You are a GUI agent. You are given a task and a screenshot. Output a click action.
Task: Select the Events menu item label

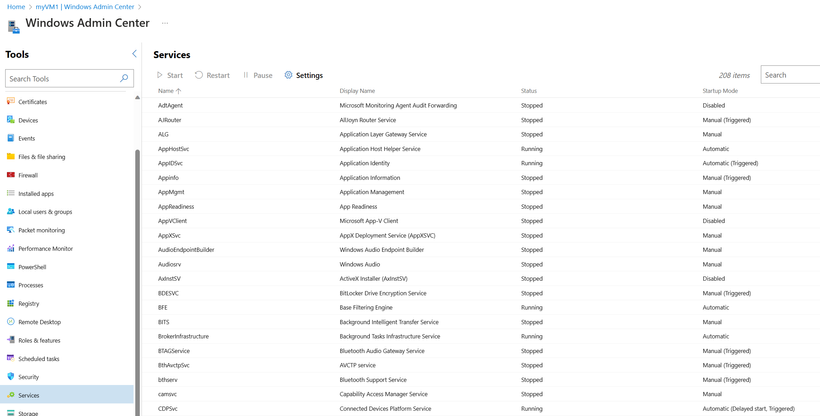27,139
